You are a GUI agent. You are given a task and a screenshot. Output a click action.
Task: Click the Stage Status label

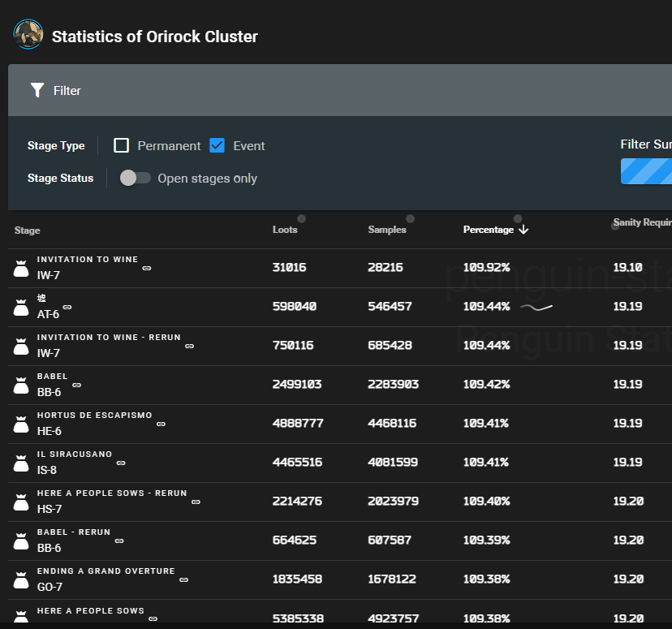(60, 178)
